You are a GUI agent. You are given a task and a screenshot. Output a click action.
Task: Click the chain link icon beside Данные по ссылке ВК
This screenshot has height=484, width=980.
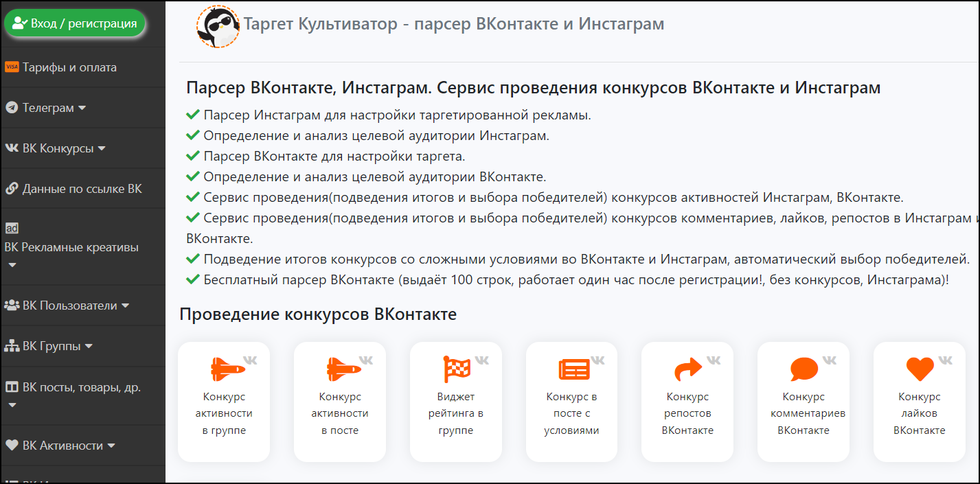click(x=12, y=189)
